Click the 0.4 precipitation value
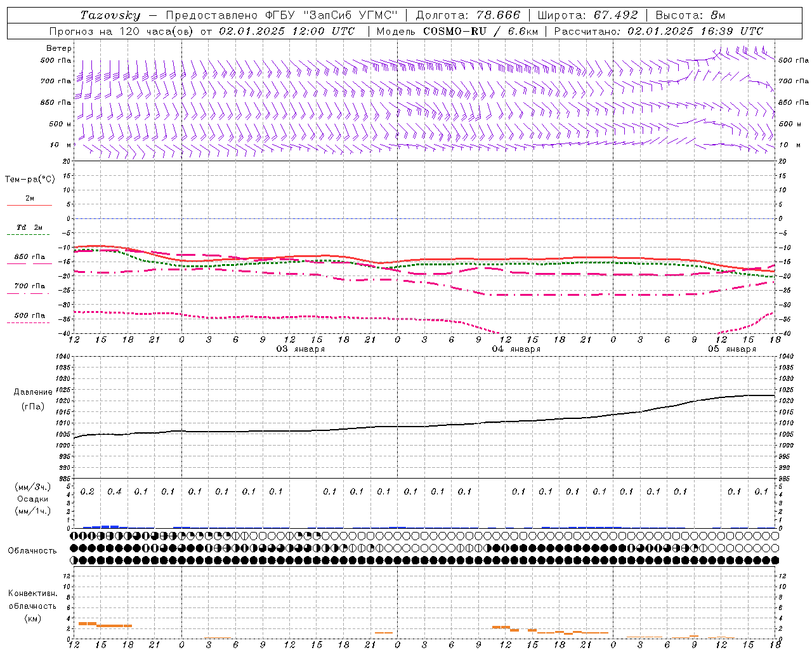 (114, 492)
